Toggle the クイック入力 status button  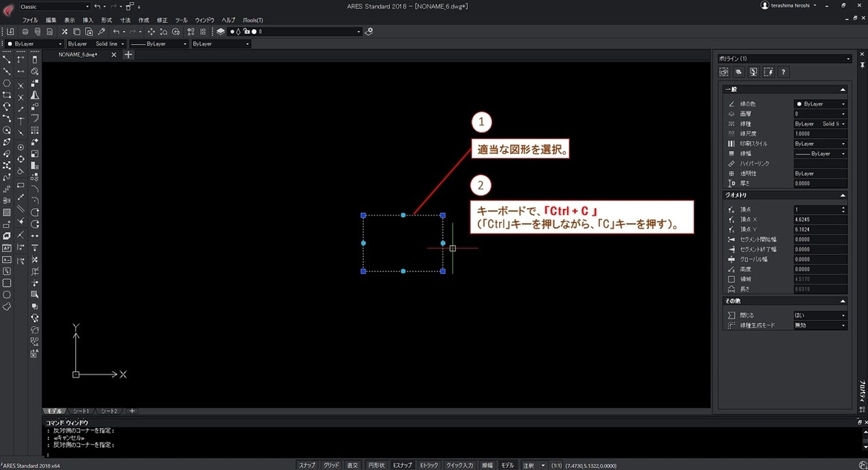point(460,465)
